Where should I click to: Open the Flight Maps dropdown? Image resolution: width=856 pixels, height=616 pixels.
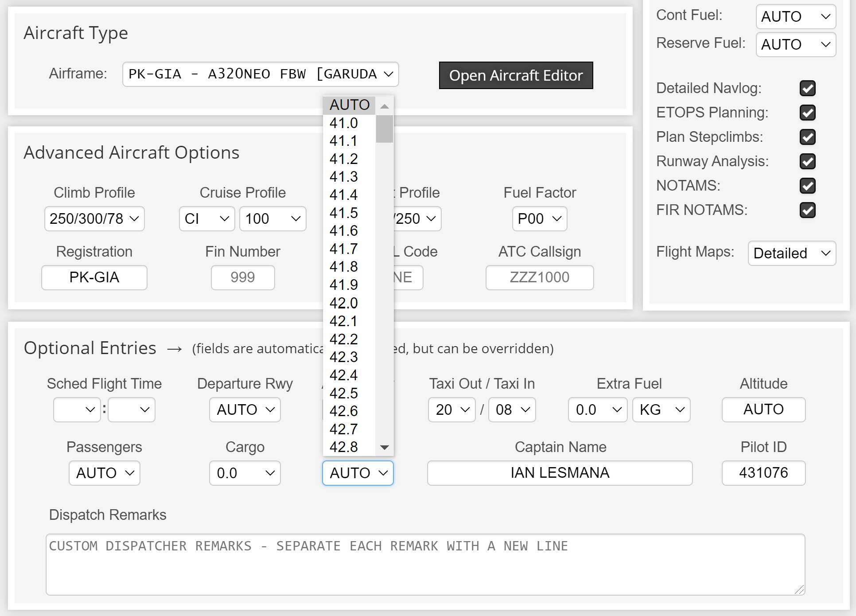[792, 253]
